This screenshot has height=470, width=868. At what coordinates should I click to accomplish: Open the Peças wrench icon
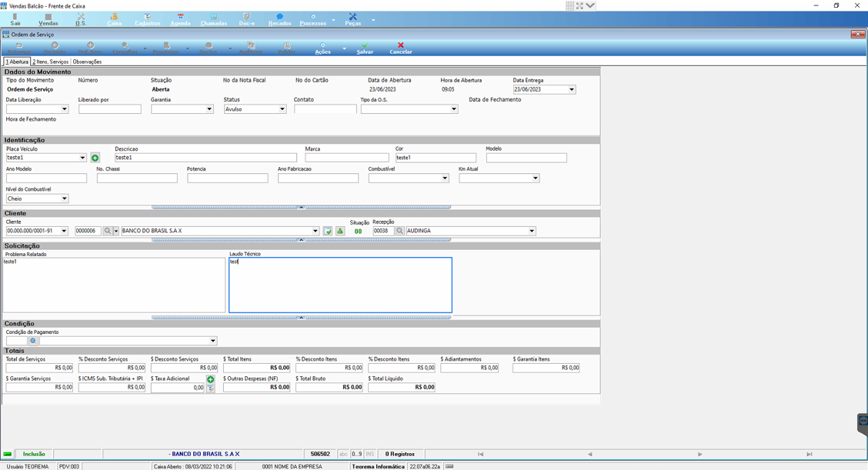352,20
